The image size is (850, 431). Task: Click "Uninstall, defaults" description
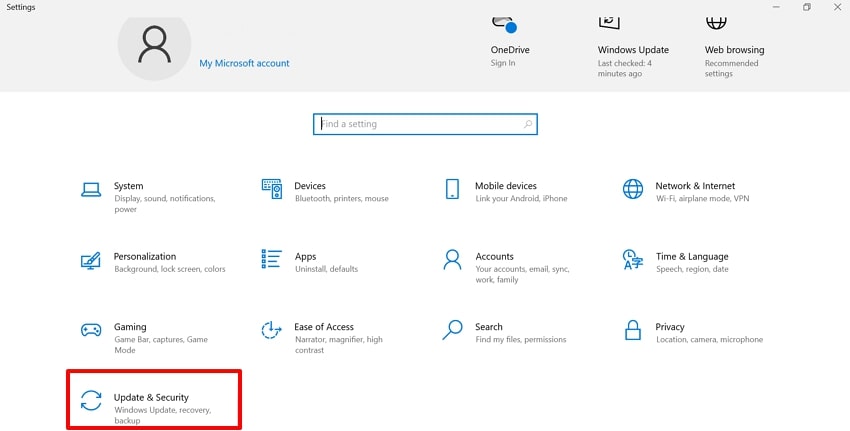326,269
